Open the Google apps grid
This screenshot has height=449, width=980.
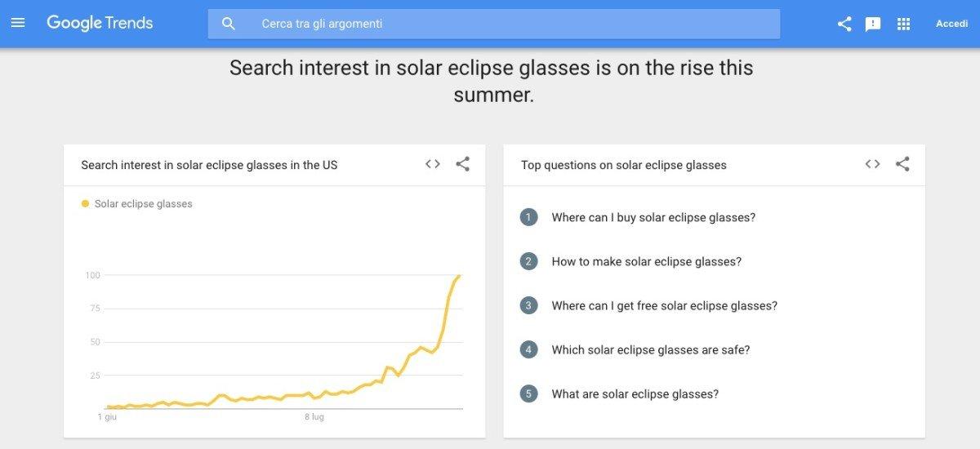point(903,24)
